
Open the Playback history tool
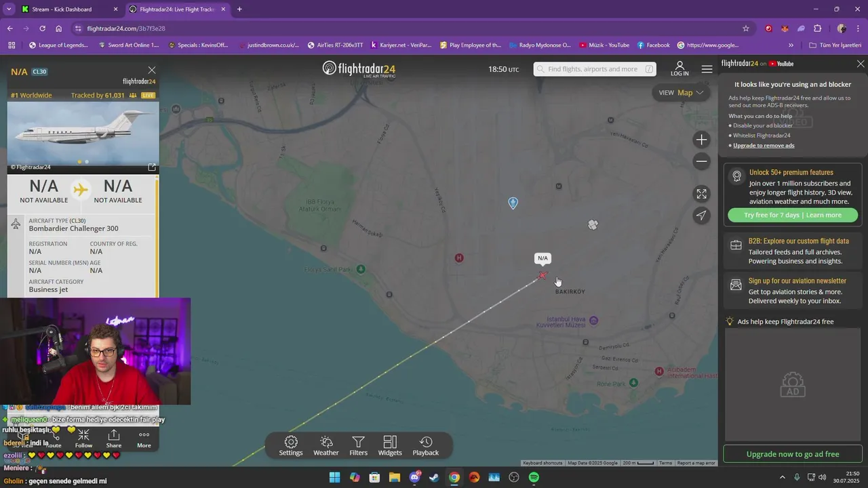pyautogui.click(x=426, y=446)
